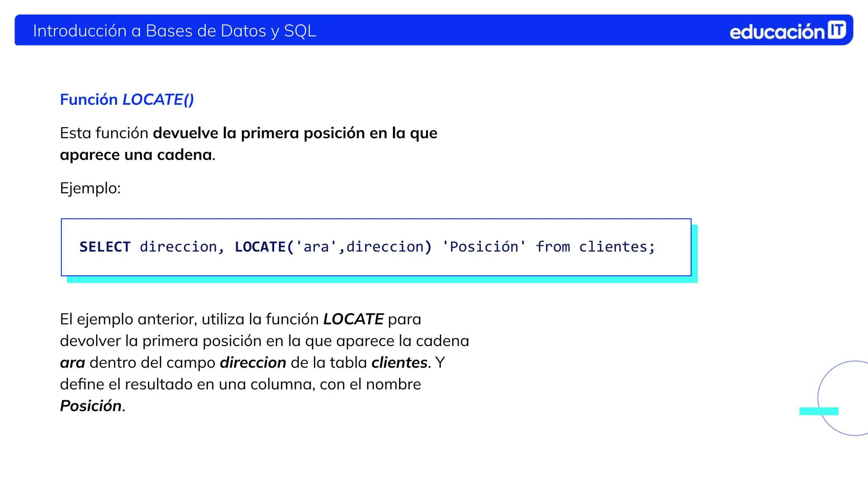Click the final bold word 'Posición.'
Screen dimensions: 868x488
click(x=92, y=406)
